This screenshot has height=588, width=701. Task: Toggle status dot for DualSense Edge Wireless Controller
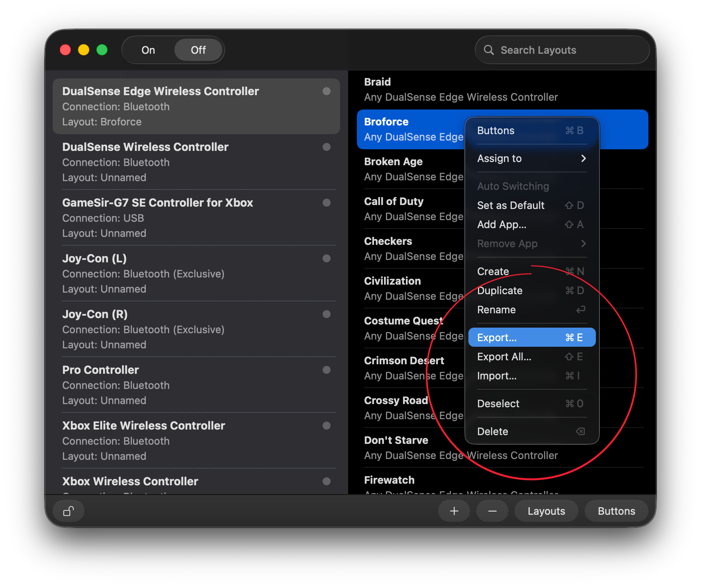327,91
